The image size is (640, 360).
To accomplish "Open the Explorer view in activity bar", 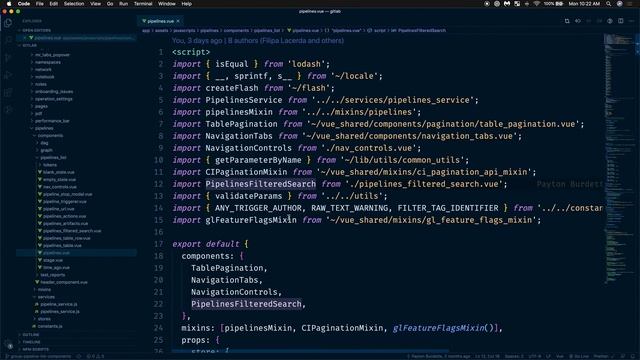I will (x=8, y=23).
